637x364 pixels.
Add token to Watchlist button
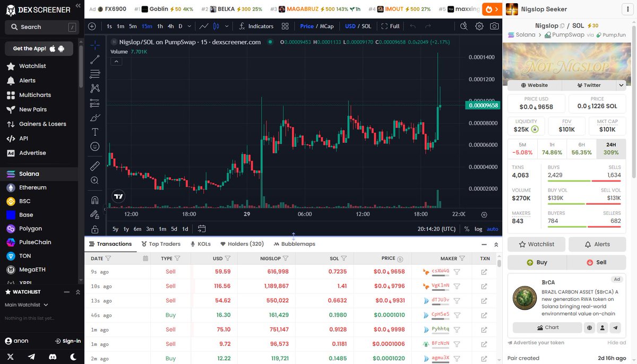click(536, 244)
